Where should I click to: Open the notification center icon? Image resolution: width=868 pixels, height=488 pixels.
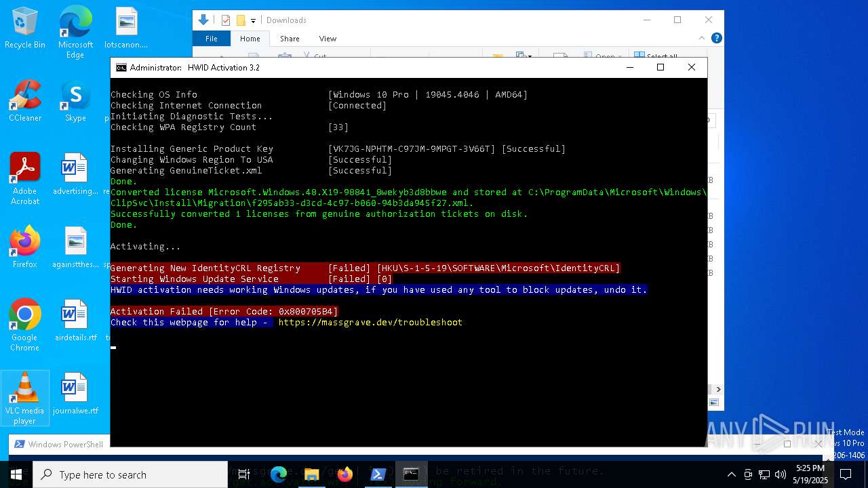[846, 474]
